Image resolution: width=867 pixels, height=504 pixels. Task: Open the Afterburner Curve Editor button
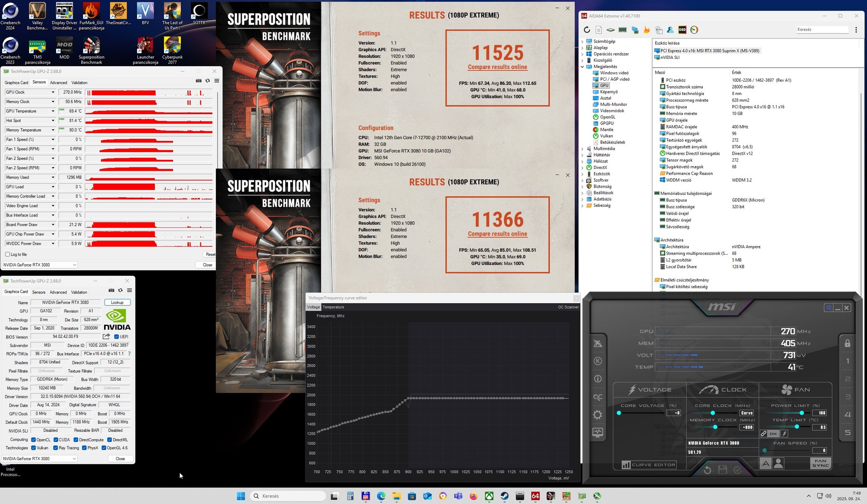[649, 465]
